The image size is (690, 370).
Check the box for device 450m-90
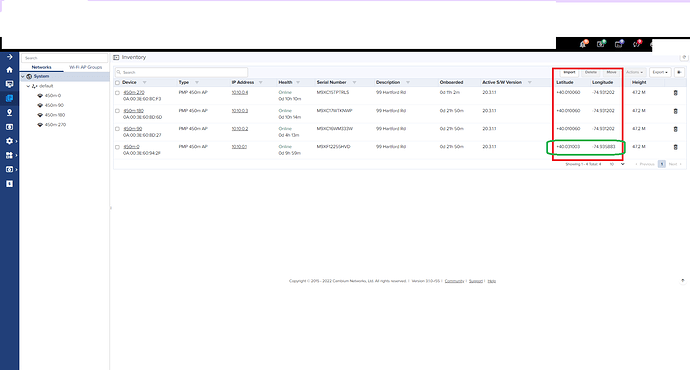point(117,129)
